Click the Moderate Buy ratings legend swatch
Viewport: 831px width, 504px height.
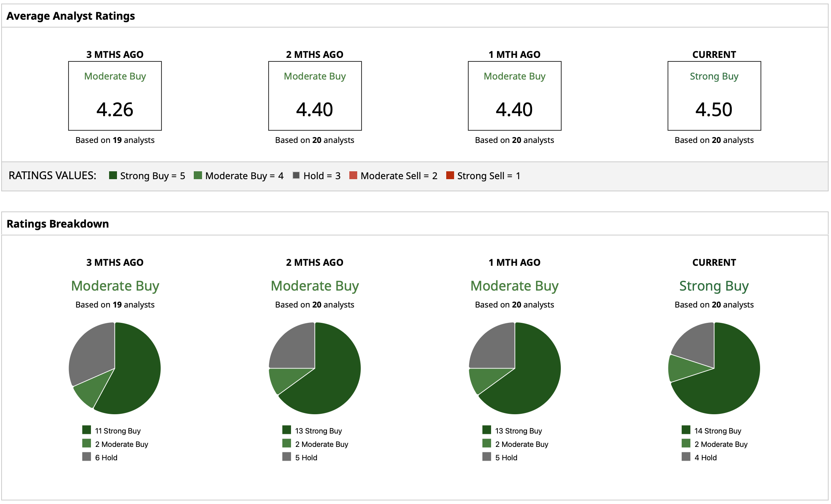tap(198, 175)
